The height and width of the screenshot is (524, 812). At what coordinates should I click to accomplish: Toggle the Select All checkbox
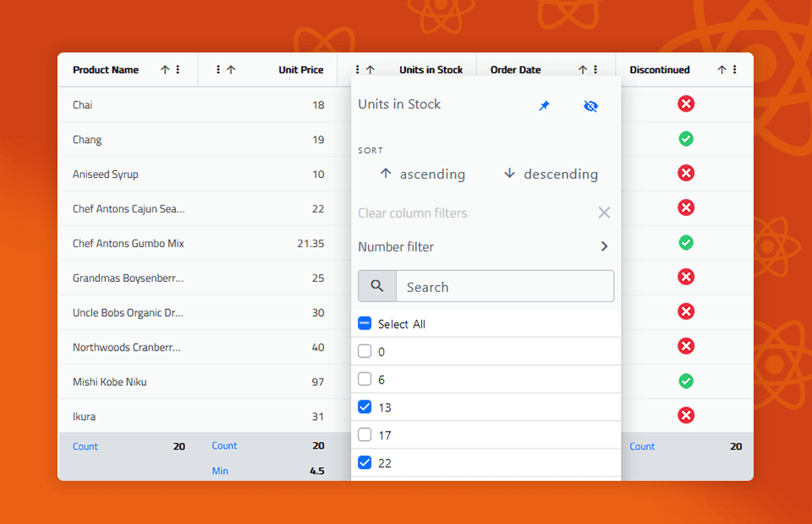click(365, 323)
